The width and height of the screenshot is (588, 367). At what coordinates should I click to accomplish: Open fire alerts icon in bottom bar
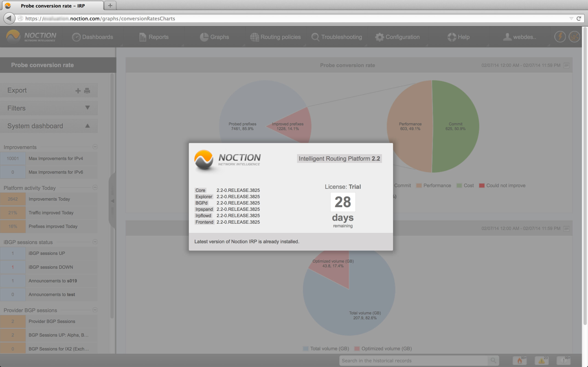(x=520, y=360)
